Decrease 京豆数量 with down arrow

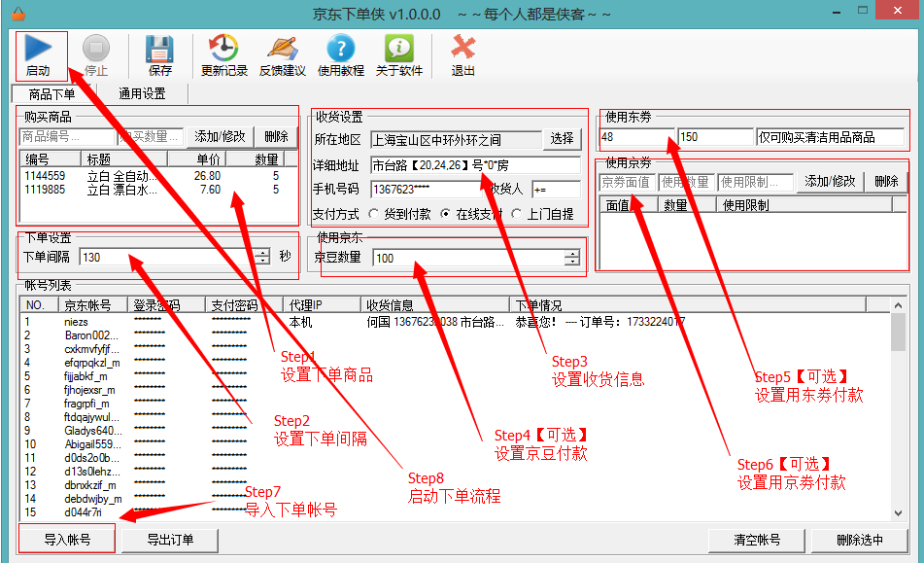pyautogui.click(x=572, y=262)
